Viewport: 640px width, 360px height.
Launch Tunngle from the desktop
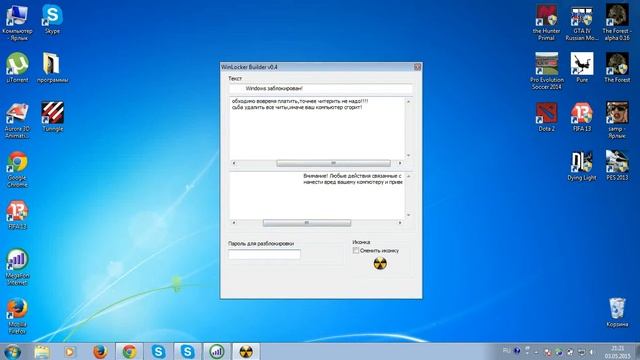(52, 117)
